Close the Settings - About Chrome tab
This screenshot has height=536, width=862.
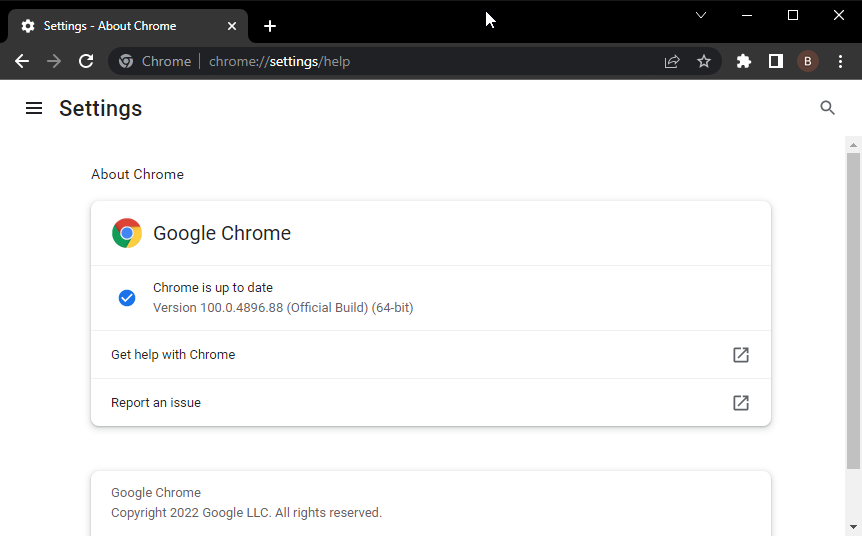click(x=232, y=26)
